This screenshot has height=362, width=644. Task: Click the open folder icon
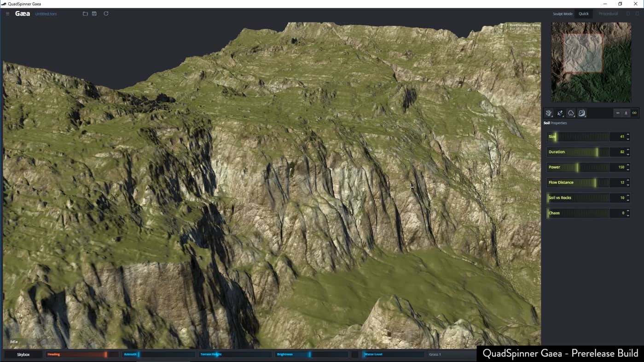click(x=85, y=14)
